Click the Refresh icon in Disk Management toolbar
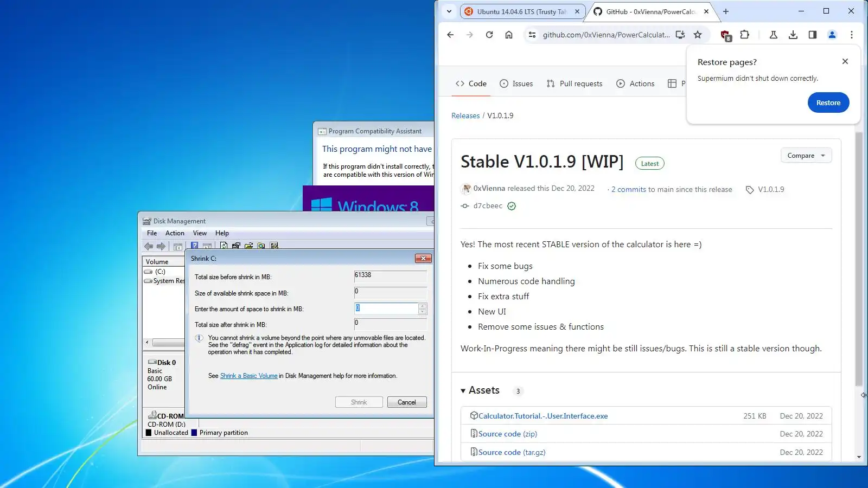Image resolution: width=868 pixels, height=488 pixels. click(x=224, y=246)
